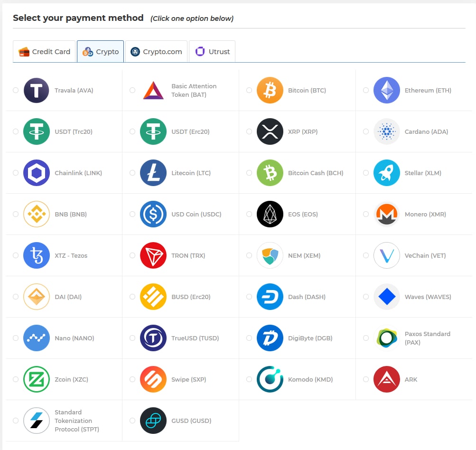Viewport: 476px width, 450px height.
Task: Click the Monero (XMR) icon
Action: (x=386, y=215)
